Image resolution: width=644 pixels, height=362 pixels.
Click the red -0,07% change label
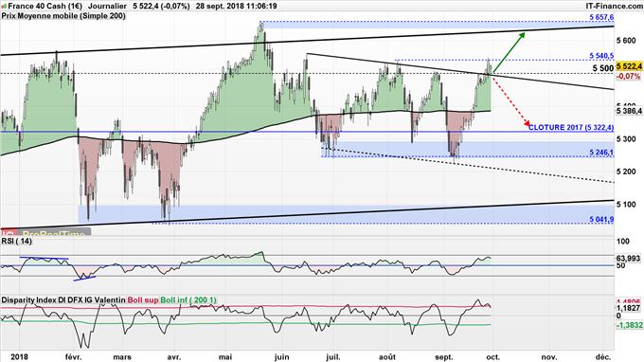point(629,77)
